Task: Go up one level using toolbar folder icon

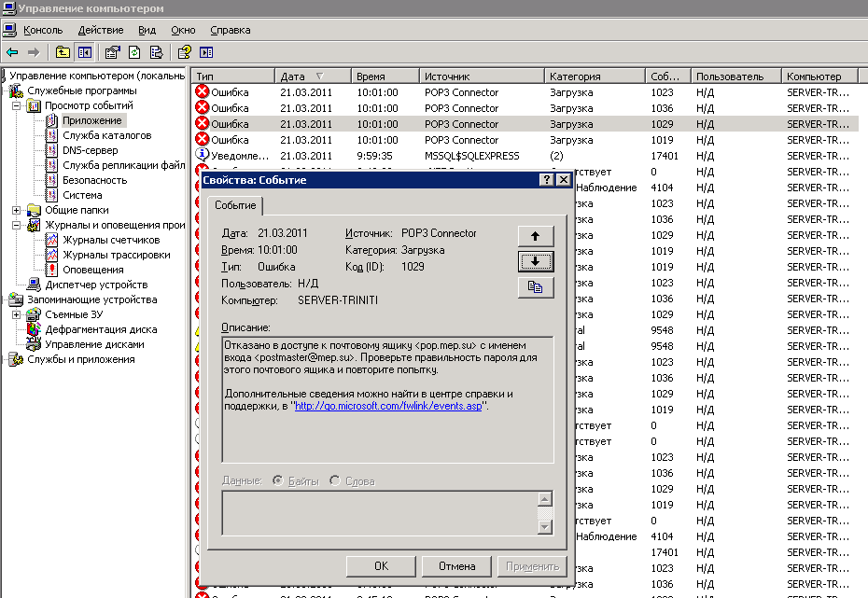Action: [63, 52]
